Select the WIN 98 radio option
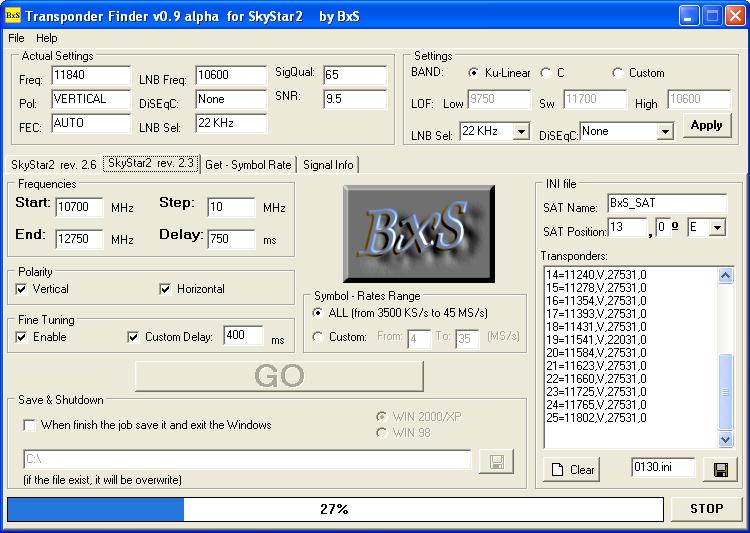 tap(381, 433)
